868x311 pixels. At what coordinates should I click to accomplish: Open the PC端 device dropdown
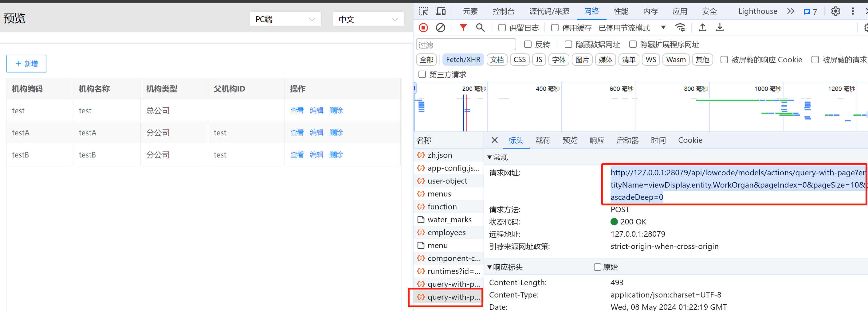click(x=285, y=20)
